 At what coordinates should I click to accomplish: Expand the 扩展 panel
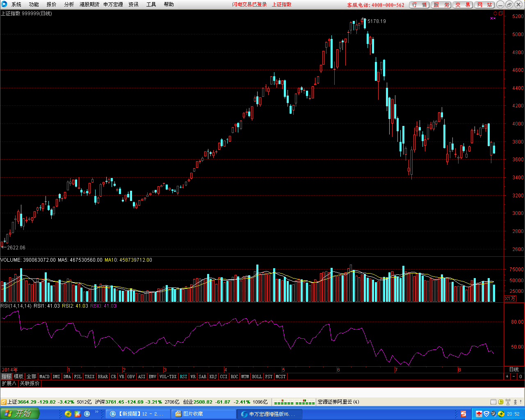click(9, 383)
